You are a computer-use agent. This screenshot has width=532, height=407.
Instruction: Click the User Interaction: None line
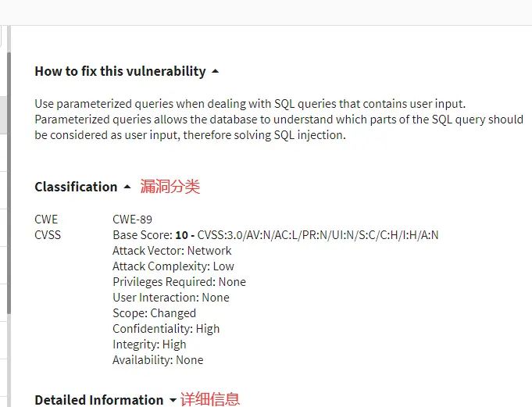(170, 298)
